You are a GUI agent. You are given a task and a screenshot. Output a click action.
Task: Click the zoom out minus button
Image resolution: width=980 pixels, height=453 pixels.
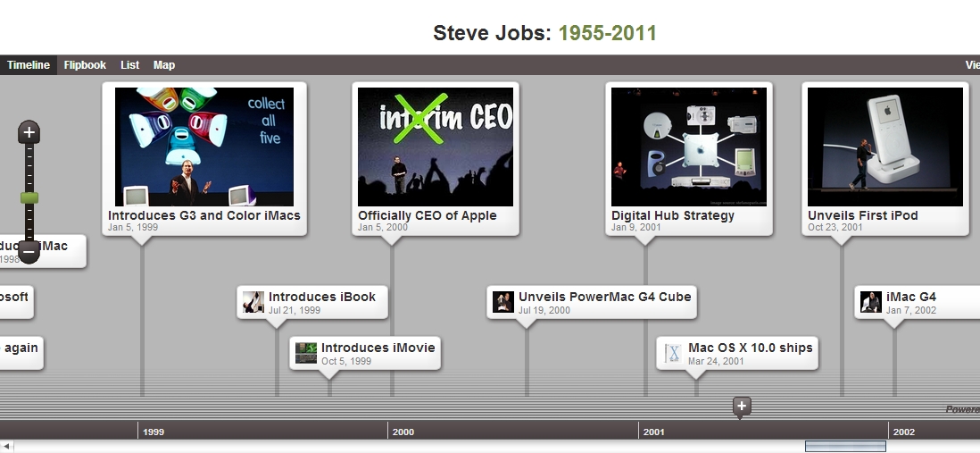point(29,252)
